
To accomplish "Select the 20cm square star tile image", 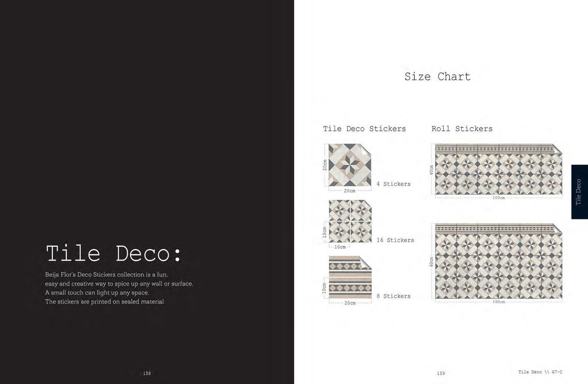I will tap(350, 165).
